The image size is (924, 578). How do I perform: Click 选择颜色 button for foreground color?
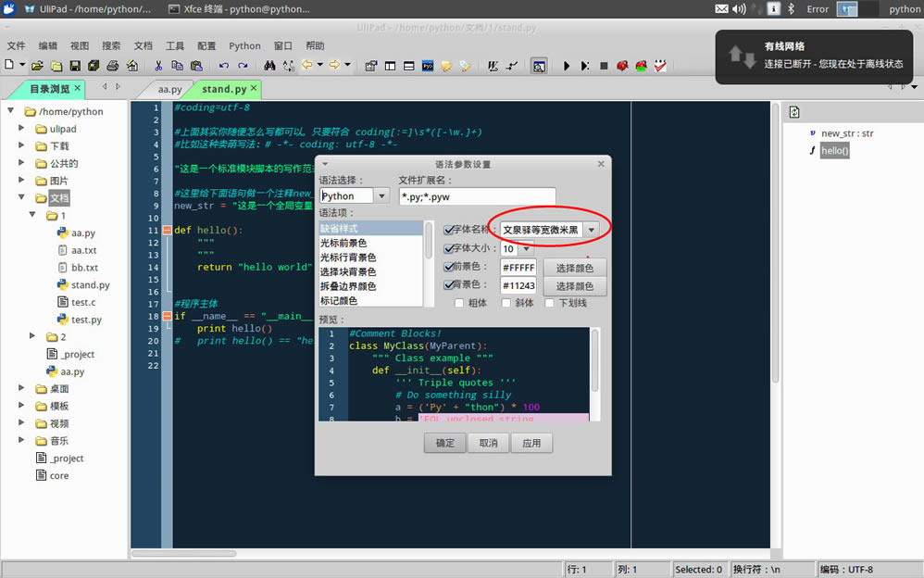coord(574,268)
